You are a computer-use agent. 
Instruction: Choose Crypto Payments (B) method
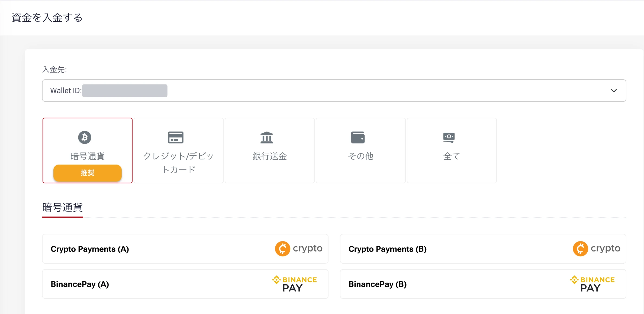pos(483,249)
